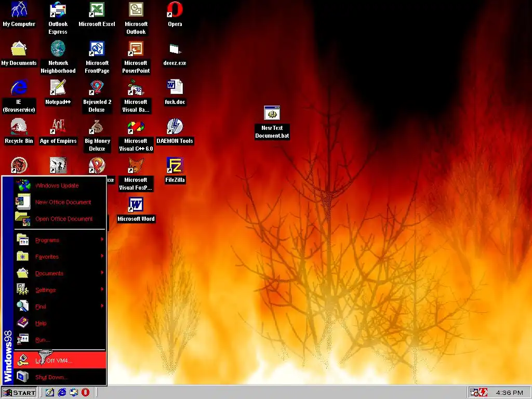
Task: Expand Documents submenu in Start menu
Action: pyautogui.click(x=60, y=273)
